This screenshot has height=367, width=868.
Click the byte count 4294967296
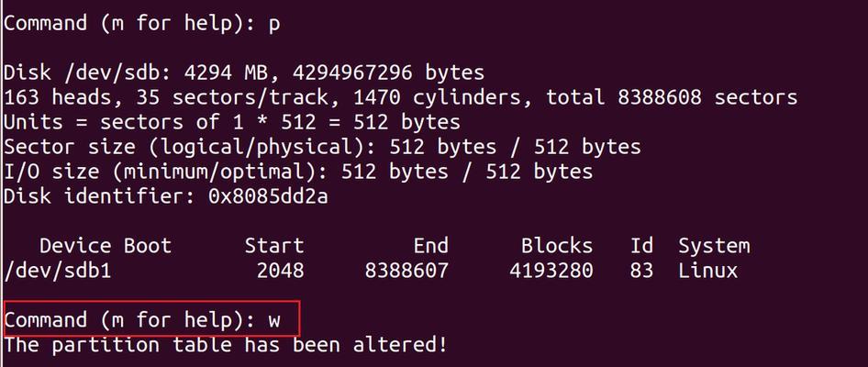tap(352, 72)
